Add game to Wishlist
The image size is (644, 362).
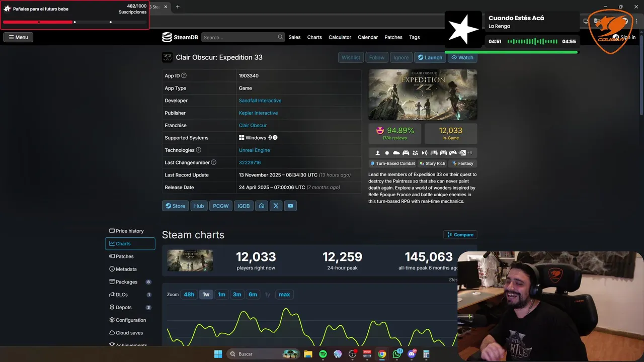tap(351, 57)
